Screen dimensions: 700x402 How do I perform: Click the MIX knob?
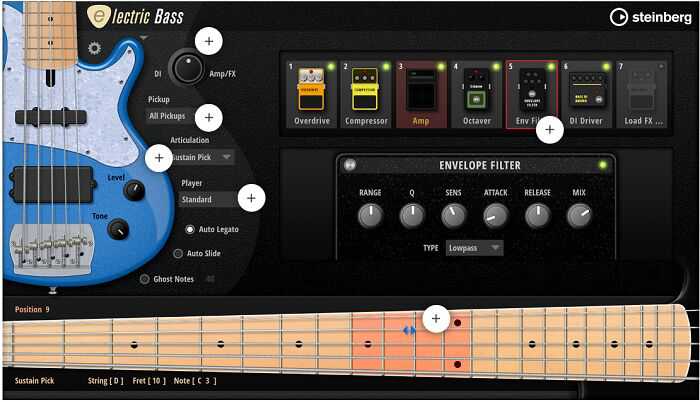(x=579, y=215)
